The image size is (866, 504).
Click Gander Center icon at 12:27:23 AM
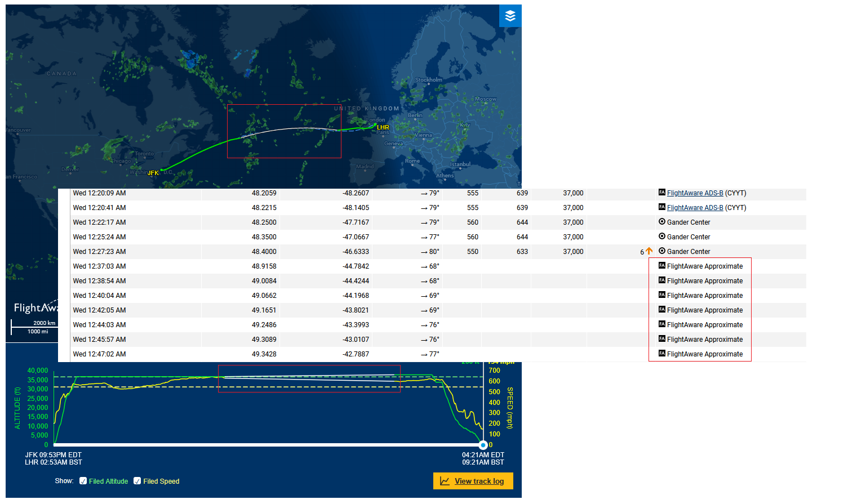[x=662, y=251]
